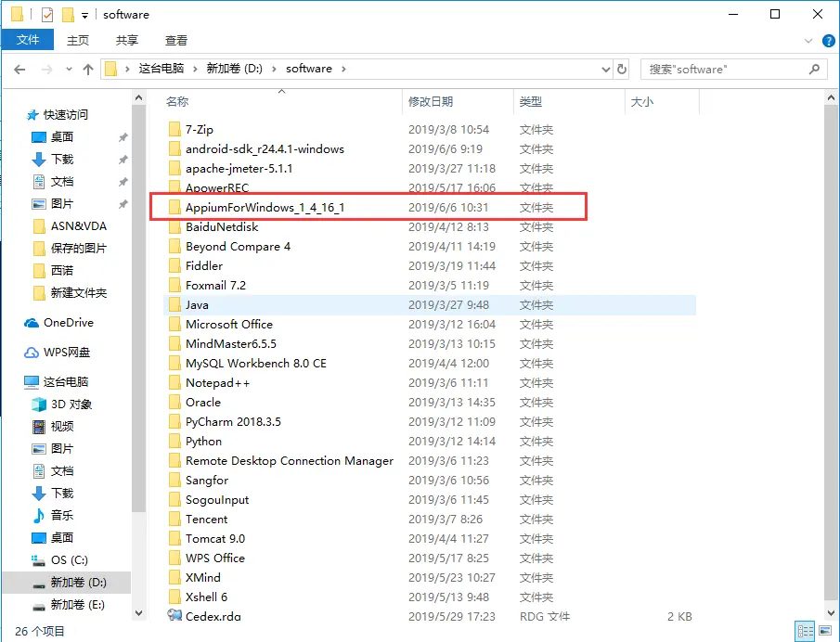This screenshot has height=642, width=840.
Task: Open 视频 folder in sidebar
Action: 53,426
